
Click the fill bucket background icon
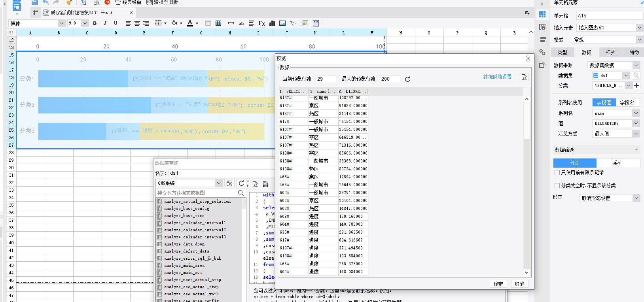pos(174,23)
